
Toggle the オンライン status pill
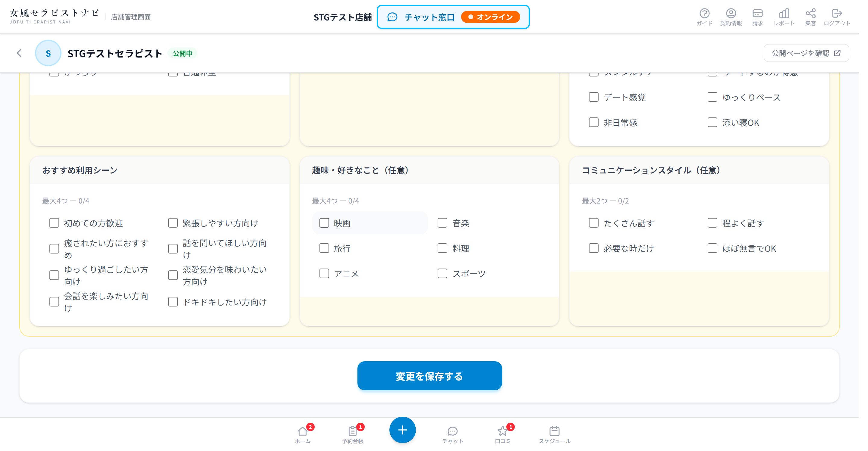coord(496,17)
